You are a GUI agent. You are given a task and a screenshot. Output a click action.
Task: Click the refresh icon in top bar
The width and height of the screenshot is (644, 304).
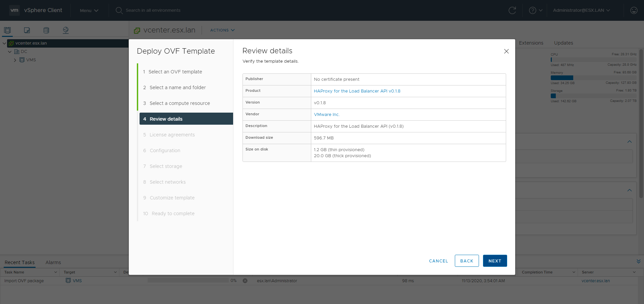coord(512,10)
